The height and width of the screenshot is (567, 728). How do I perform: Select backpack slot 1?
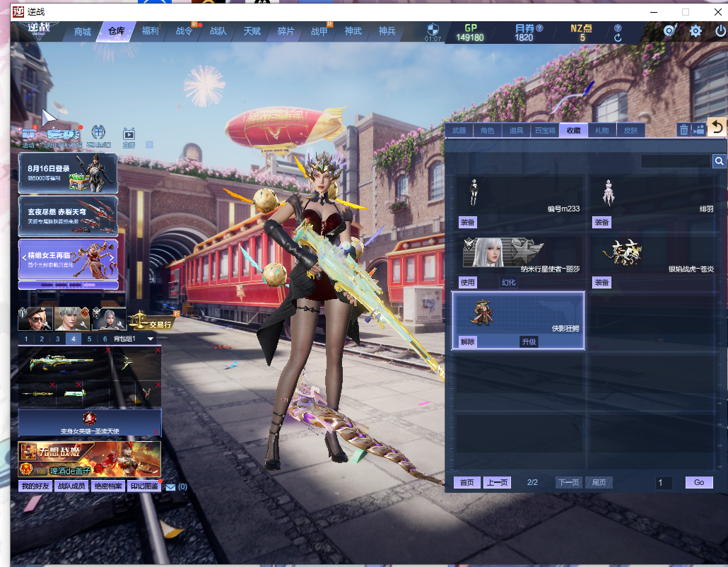coord(26,339)
